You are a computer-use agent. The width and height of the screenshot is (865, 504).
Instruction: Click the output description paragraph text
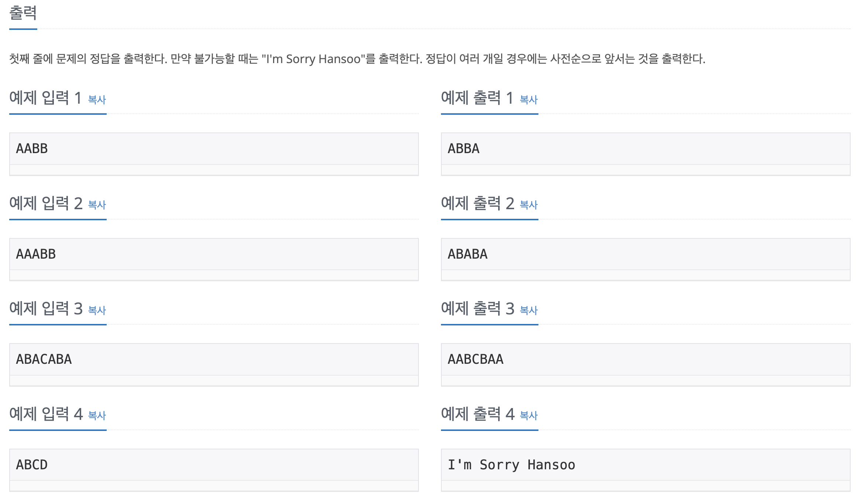click(357, 59)
